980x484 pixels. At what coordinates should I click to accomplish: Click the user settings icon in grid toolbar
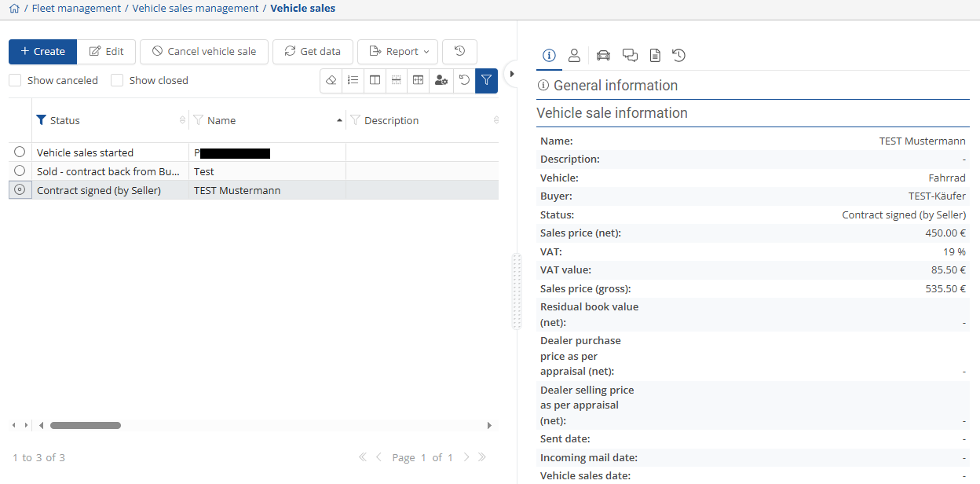pyautogui.click(x=441, y=80)
